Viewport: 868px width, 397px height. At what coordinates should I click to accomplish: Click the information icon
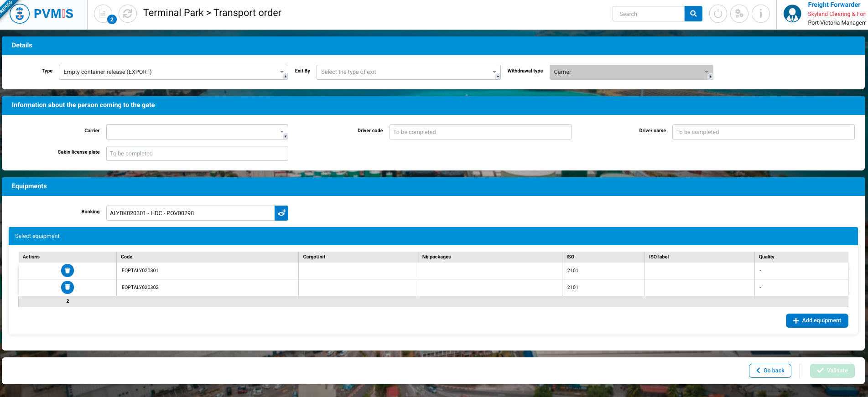(760, 14)
